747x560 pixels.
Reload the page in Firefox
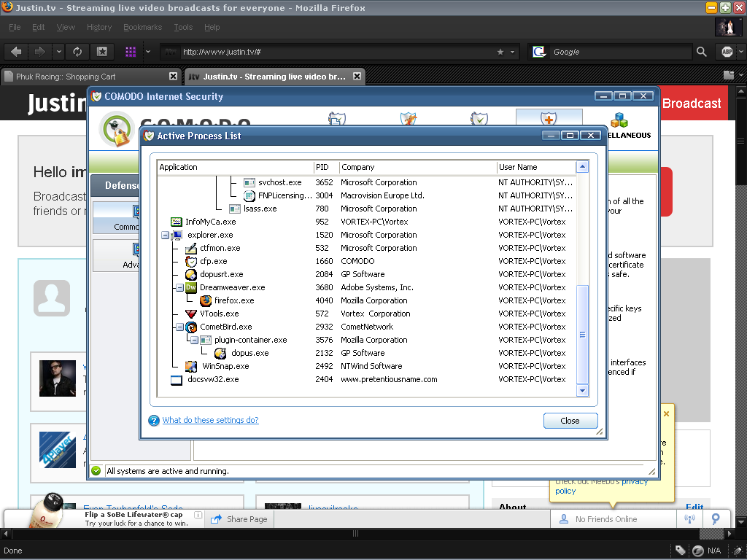(x=77, y=52)
